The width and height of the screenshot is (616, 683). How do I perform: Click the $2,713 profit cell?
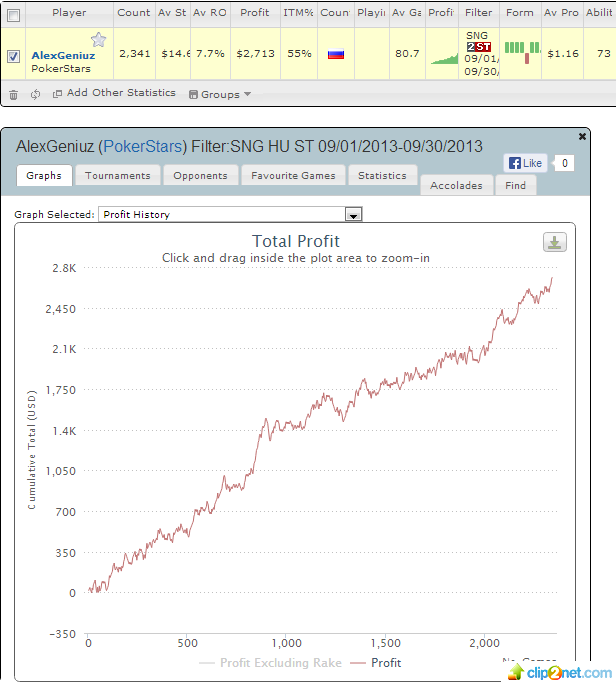pos(255,54)
